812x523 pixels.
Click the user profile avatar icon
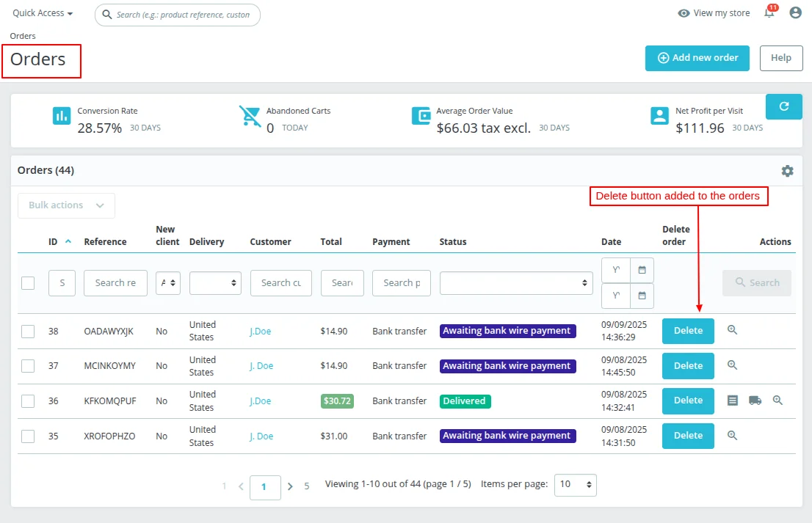click(795, 12)
